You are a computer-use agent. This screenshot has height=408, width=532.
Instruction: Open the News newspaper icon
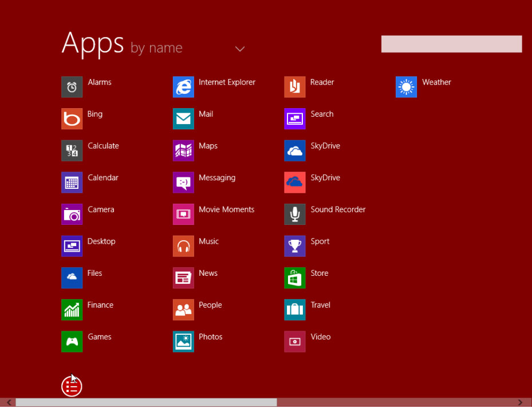tap(184, 278)
